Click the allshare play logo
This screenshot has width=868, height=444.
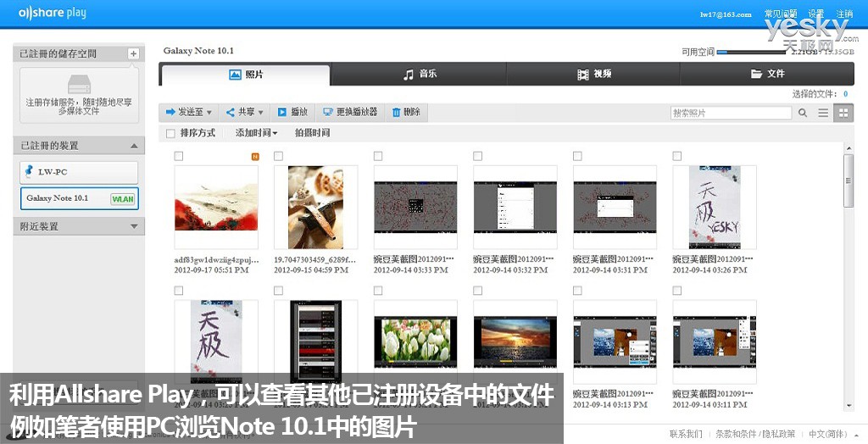click(52, 12)
